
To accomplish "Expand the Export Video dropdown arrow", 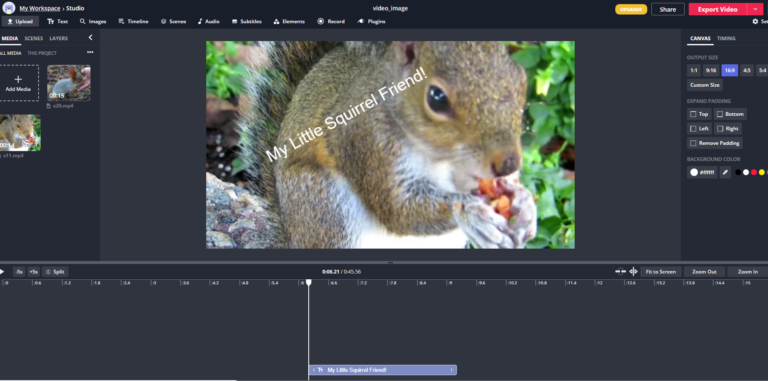I will click(754, 9).
